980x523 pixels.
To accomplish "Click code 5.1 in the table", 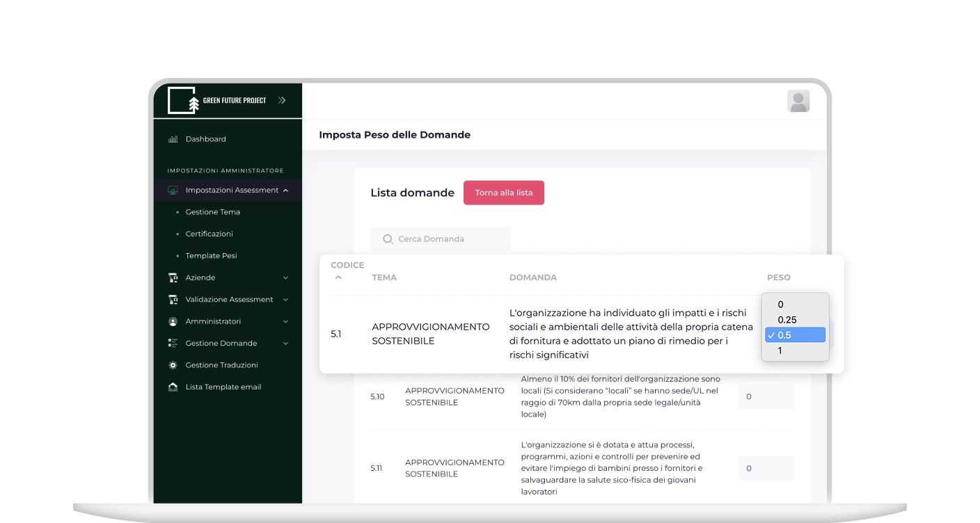I will click(x=336, y=334).
